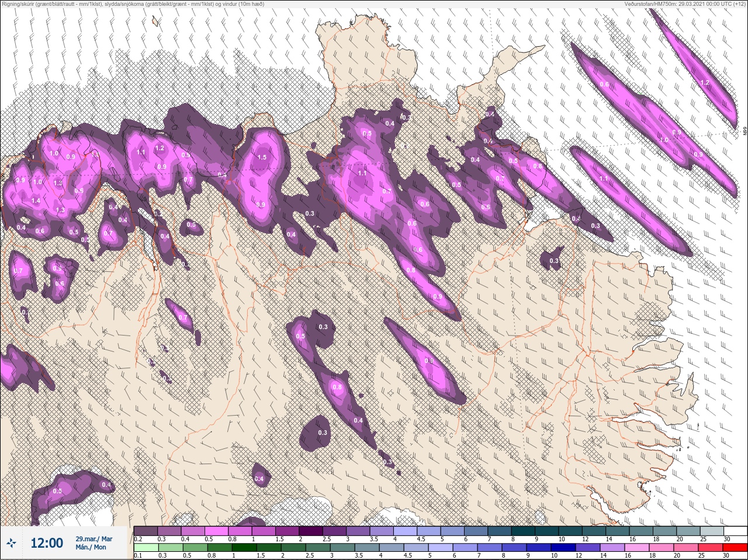
Task: Pick lower legend swatch between 3 and 3.5
Action: click(x=342, y=548)
